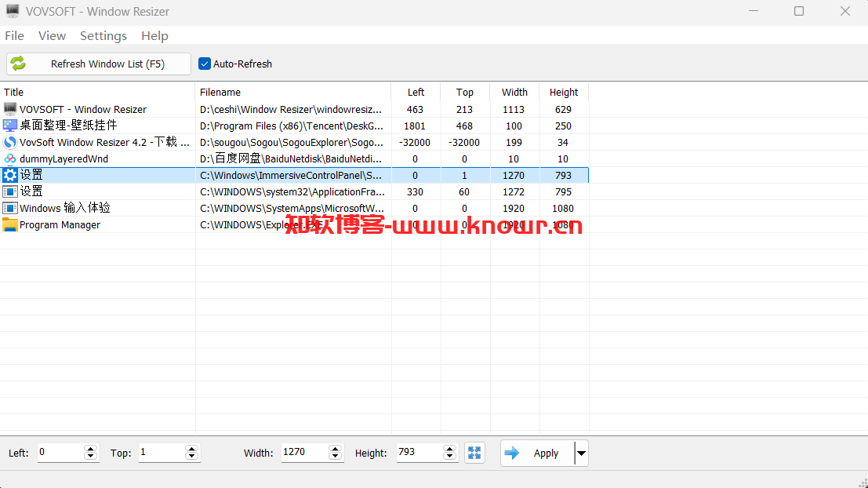Viewport: 868px width, 488px height.
Task: Click the Apply button
Action: 538,453
